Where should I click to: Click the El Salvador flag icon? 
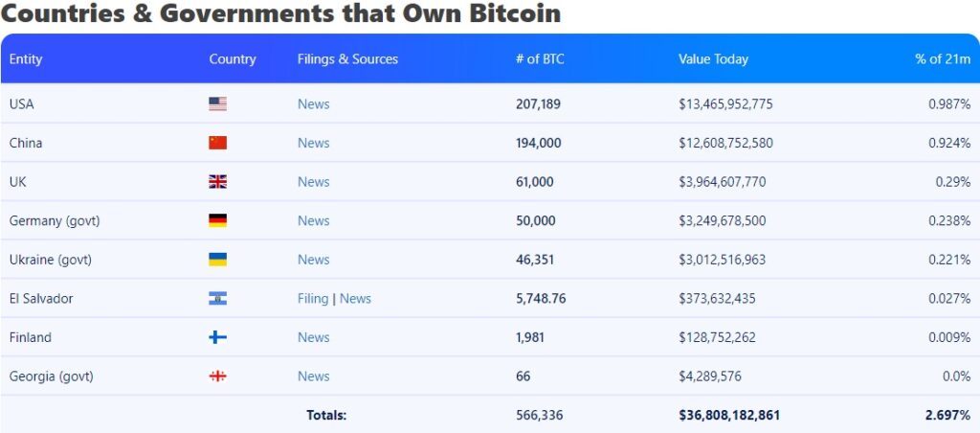pos(217,299)
